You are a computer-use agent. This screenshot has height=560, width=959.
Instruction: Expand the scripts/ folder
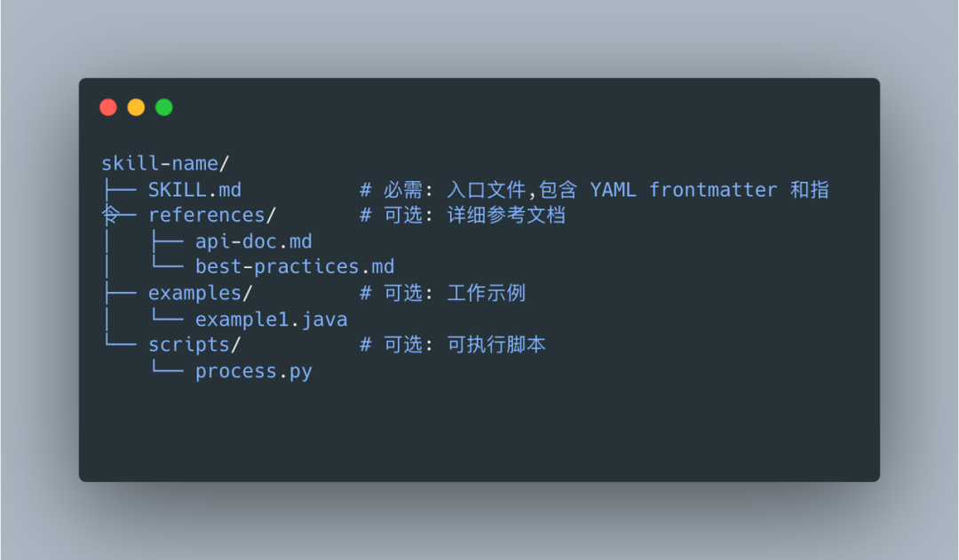(x=194, y=345)
